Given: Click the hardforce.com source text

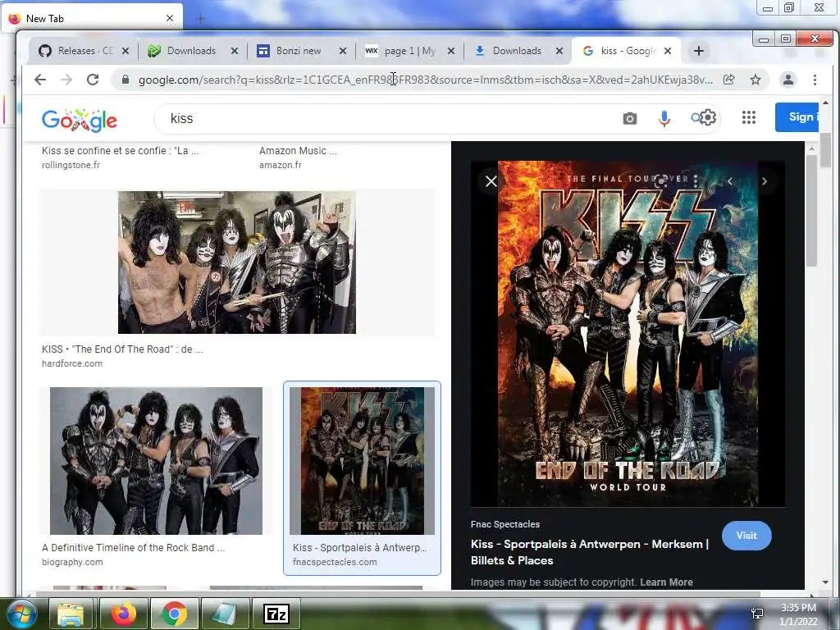Looking at the screenshot, I should tap(72, 363).
